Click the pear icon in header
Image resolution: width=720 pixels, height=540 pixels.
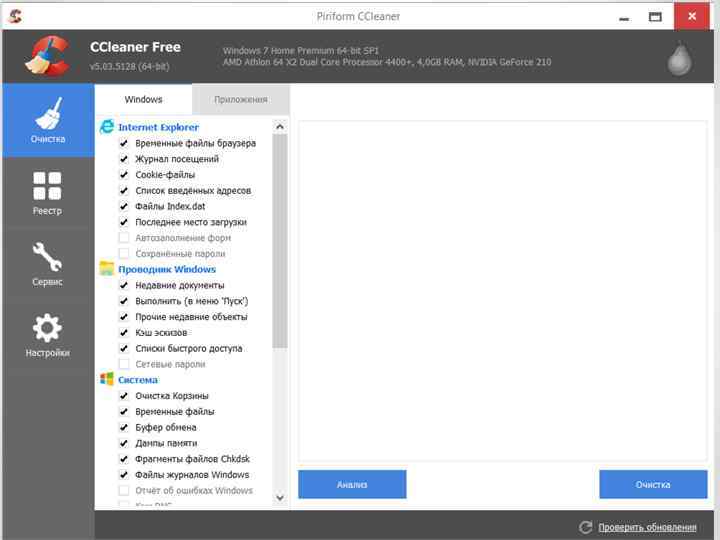point(679,58)
